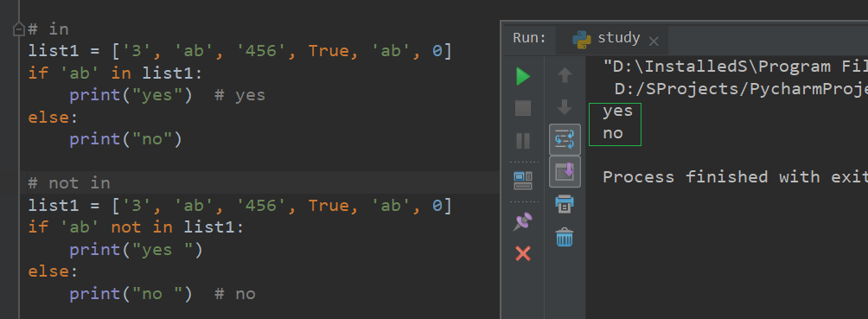
Task: Click the 'D:/SProjects/PycharmProje' console line
Action: click(741, 89)
